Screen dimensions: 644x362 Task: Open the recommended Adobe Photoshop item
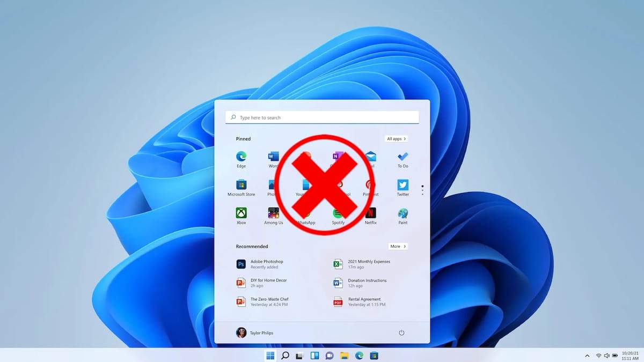[260, 264]
